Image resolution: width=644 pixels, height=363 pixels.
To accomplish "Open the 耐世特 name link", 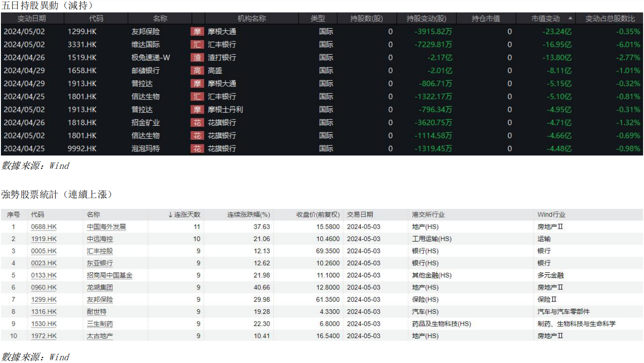I will (x=97, y=311).
